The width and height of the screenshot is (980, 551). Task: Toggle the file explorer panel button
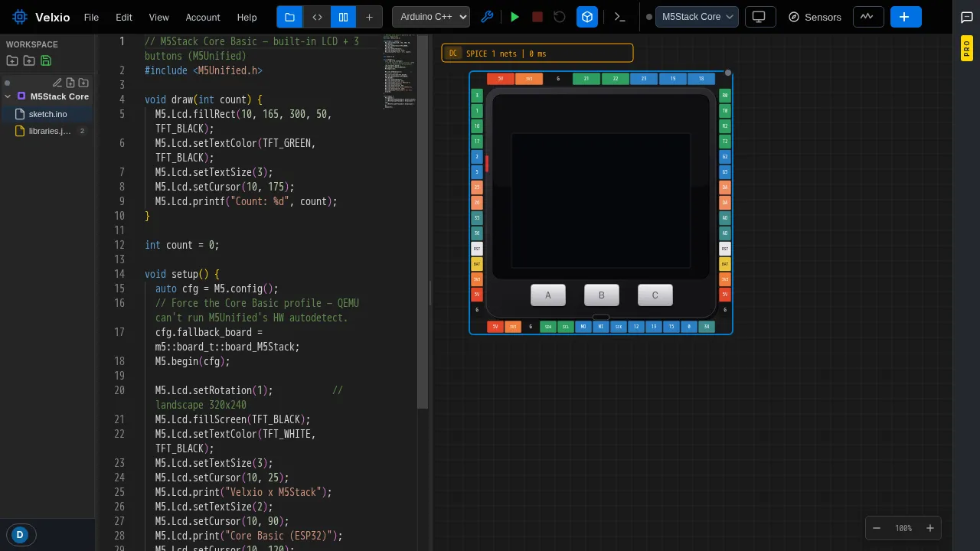pyautogui.click(x=289, y=17)
